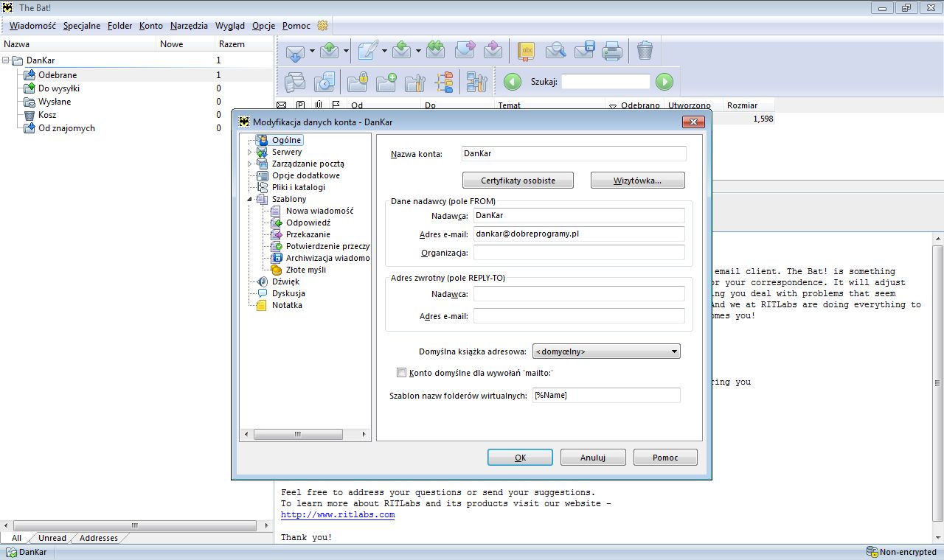Viewport: 944px width, 560px height.
Task: Create a new folder with the plus icon
Action: [386, 82]
